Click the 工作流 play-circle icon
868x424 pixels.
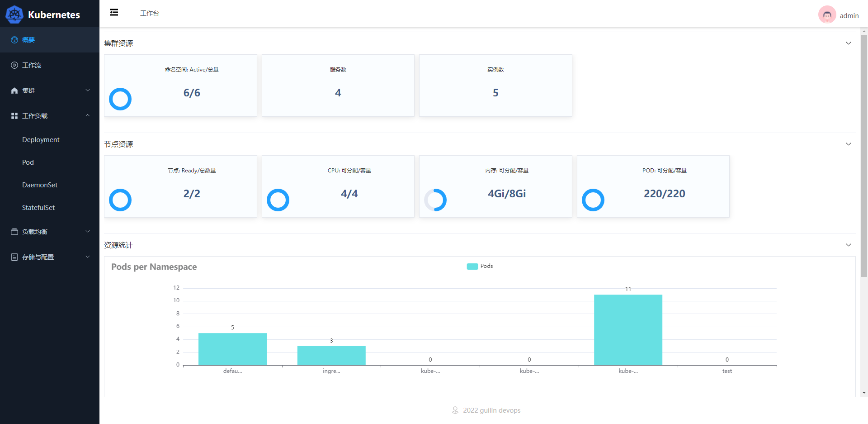click(14, 65)
